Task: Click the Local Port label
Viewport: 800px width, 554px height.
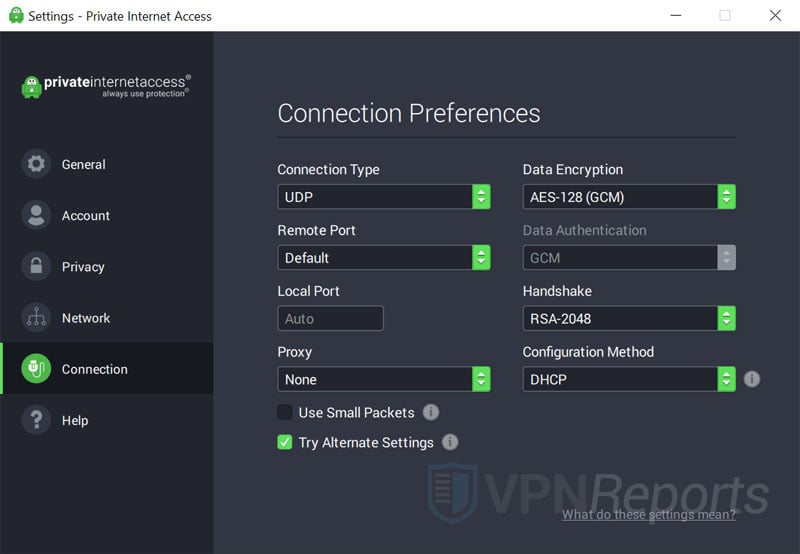Action: click(x=308, y=291)
